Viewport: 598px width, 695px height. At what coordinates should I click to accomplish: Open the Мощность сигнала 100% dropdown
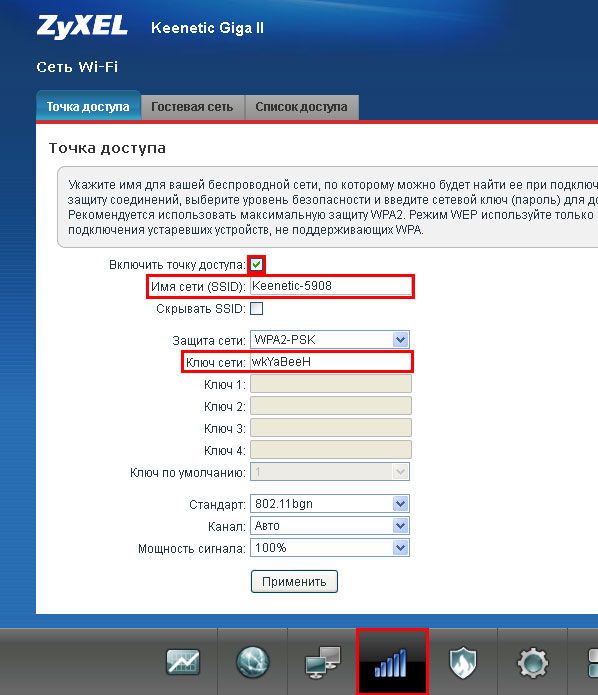click(330, 548)
